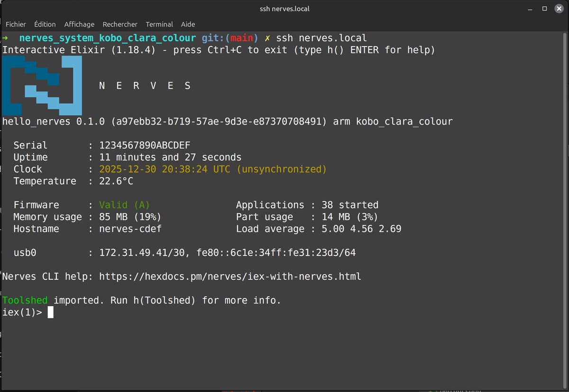Screen dimensions: 569x392
Task: Open the Affichage menu
Action: coord(79,24)
